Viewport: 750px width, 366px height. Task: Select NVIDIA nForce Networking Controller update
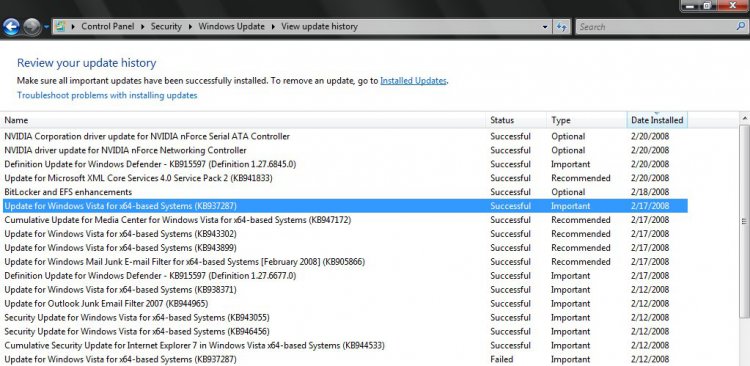tap(344, 150)
